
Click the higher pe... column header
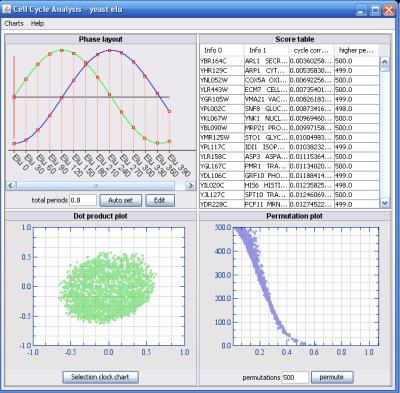click(x=356, y=50)
